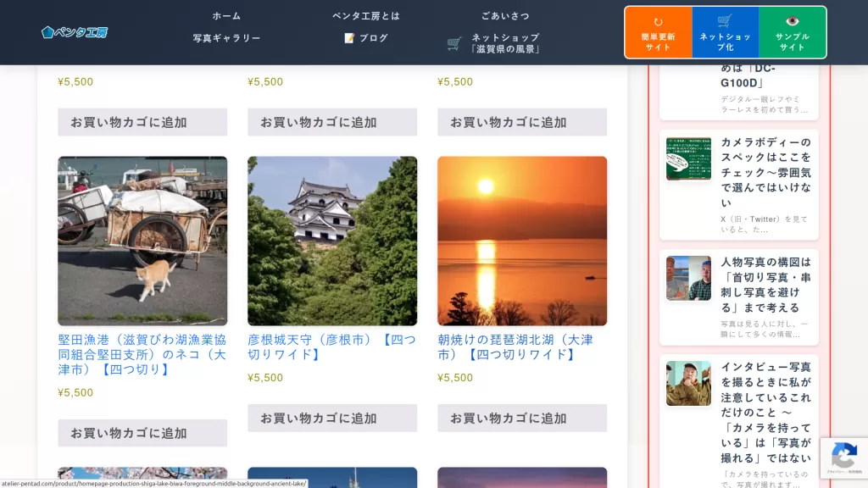868x488 pixels.
Task: Select the ごあいさつ menu item
Action: [506, 14]
